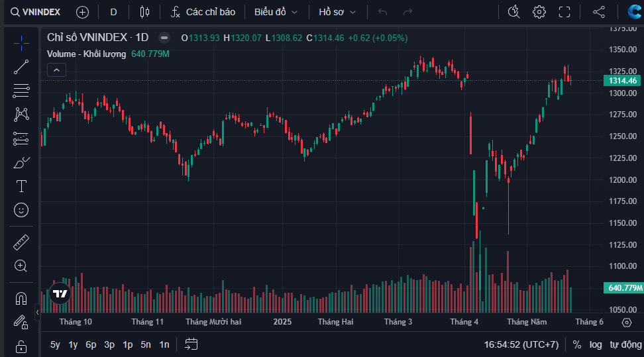Set range to 3p

109,344
